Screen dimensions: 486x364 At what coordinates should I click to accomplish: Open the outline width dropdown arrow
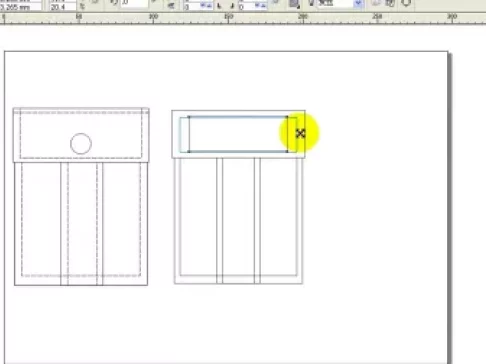coord(358,4)
